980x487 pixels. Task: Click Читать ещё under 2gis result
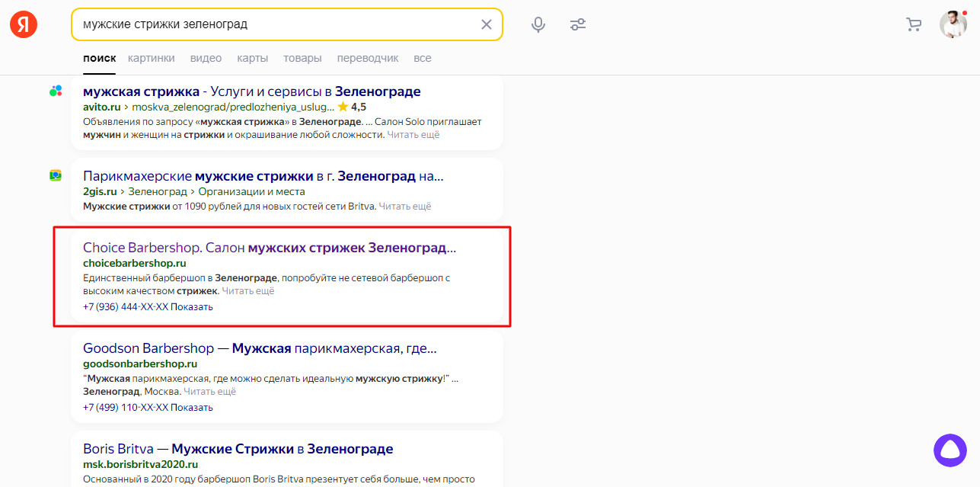pos(405,206)
